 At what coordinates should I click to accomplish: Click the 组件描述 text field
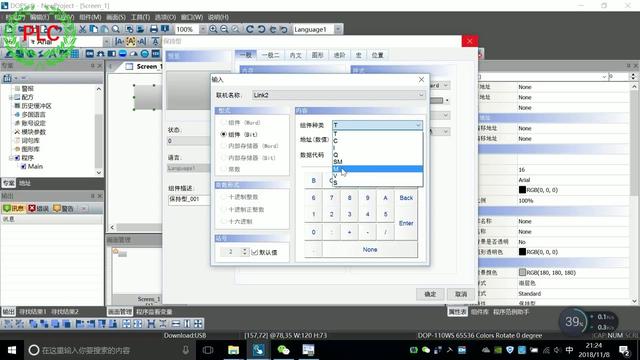tap(189, 199)
